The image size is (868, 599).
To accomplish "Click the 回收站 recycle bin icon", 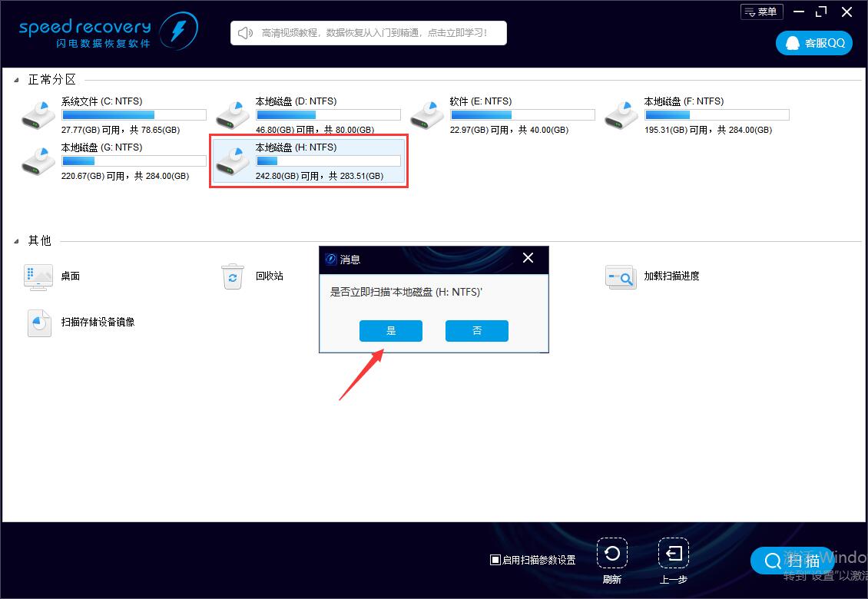I will [x=233, y=276].
